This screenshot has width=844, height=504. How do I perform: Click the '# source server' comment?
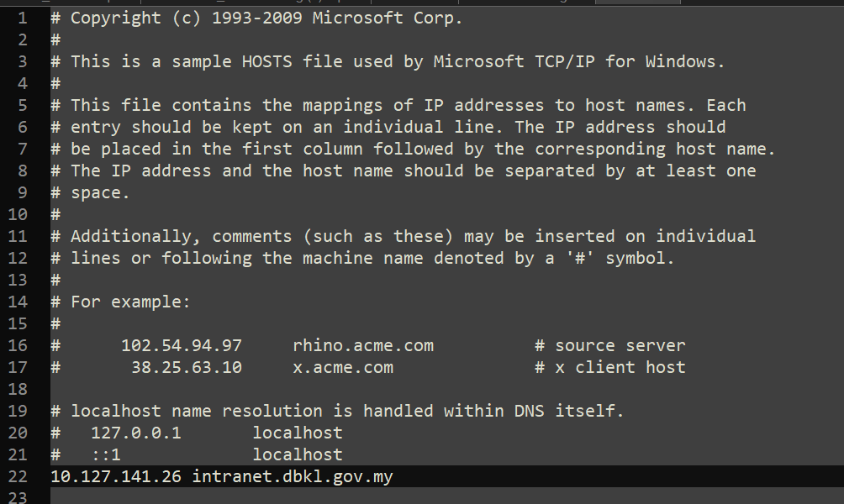(x=609, y=345)
